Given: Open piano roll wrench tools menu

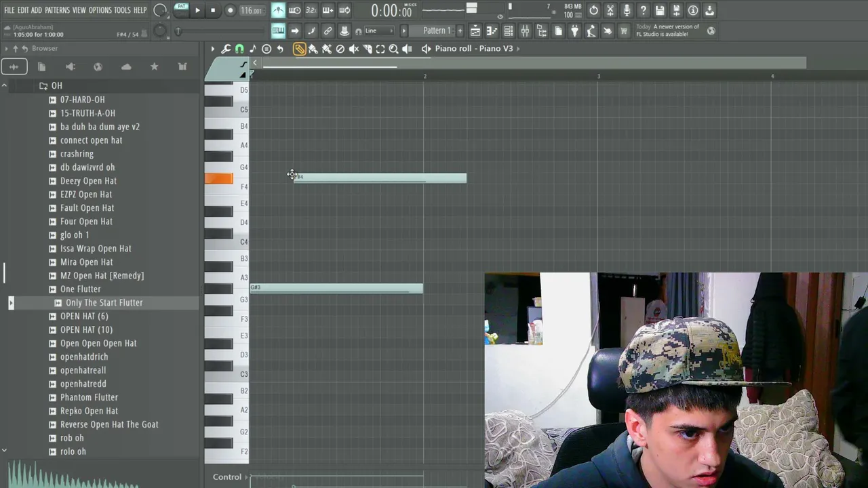Looking at the screenshot, I should 226,49.
